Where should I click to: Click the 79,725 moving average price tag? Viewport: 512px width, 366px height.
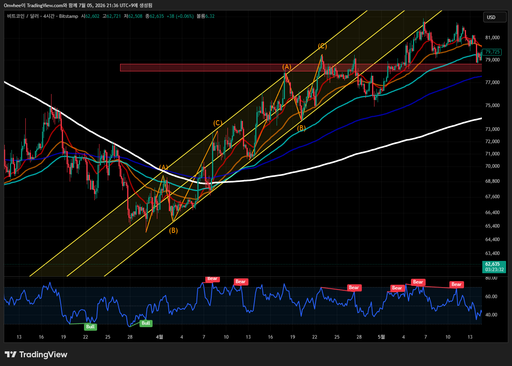click(x=492, y=52)
